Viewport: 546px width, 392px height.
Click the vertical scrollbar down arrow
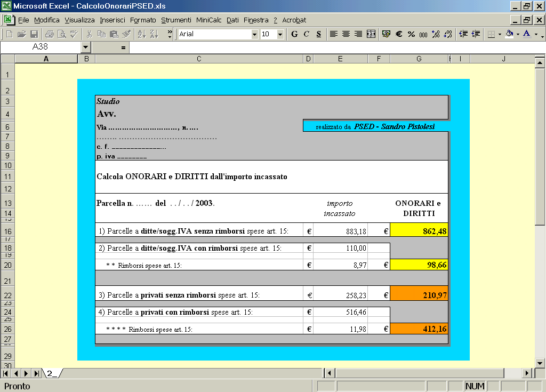click(x=540, y=363)
